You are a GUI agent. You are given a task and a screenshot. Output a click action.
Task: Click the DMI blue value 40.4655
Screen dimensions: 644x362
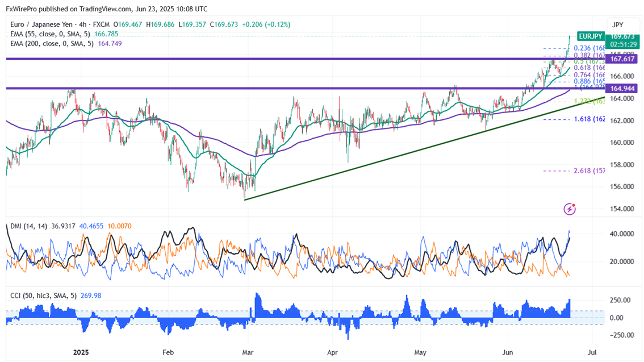point(91,226)
